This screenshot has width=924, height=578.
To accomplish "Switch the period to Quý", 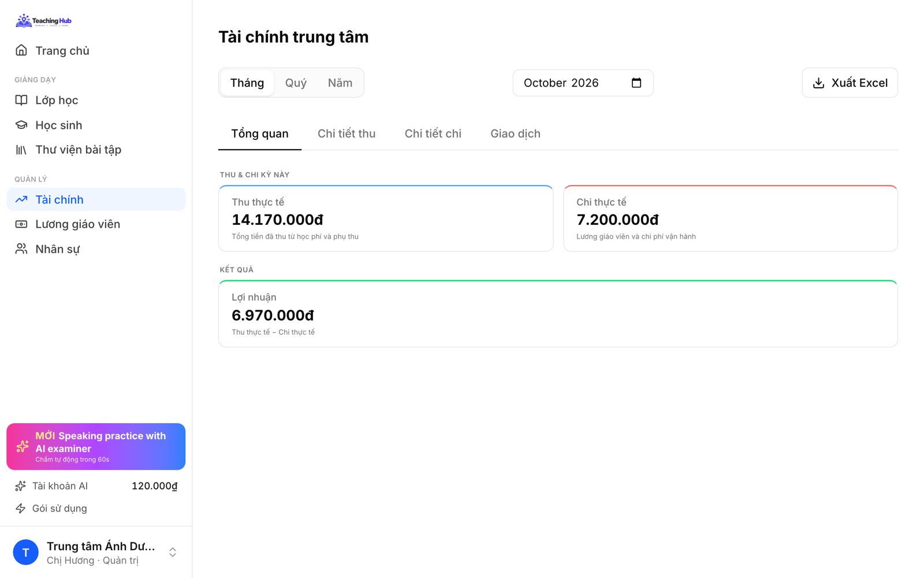I will pos(296,83).
